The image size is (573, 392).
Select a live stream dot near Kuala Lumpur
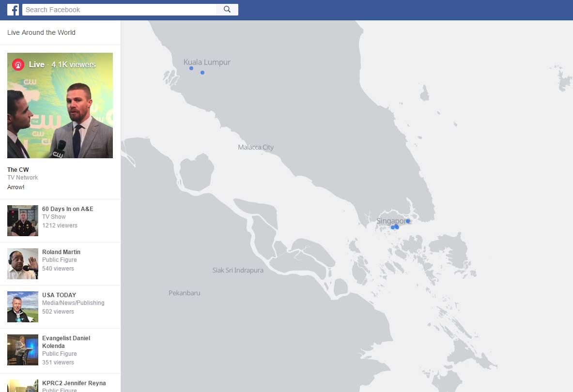191,68
